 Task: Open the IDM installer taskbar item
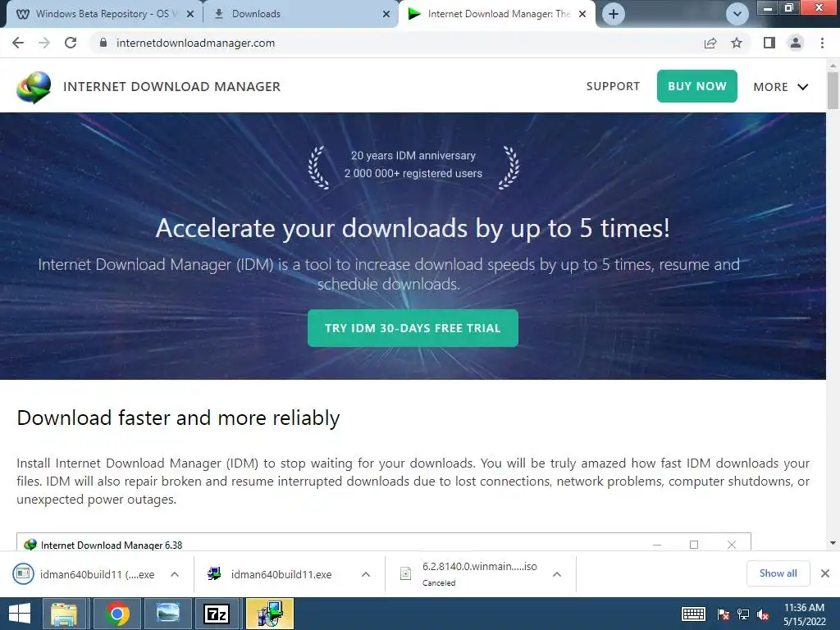pos(269,614)
